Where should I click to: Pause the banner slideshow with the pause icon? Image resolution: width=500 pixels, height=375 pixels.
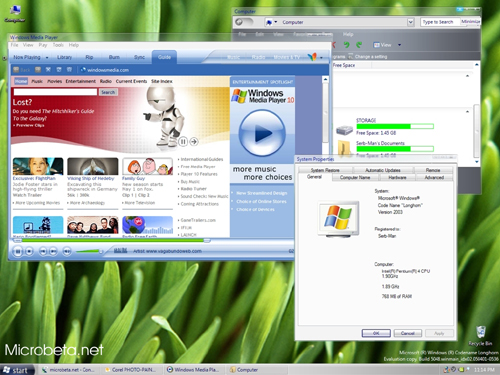point(183,142)
